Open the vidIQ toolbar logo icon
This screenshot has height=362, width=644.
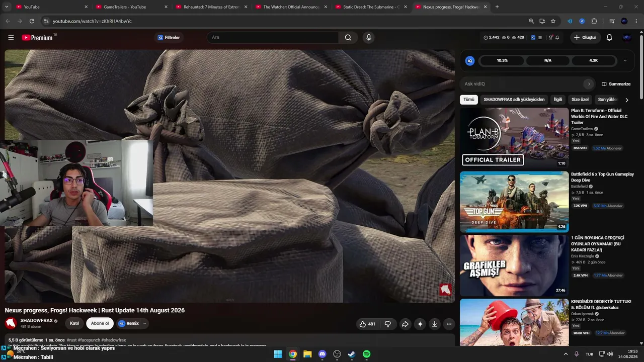(533, 37)
